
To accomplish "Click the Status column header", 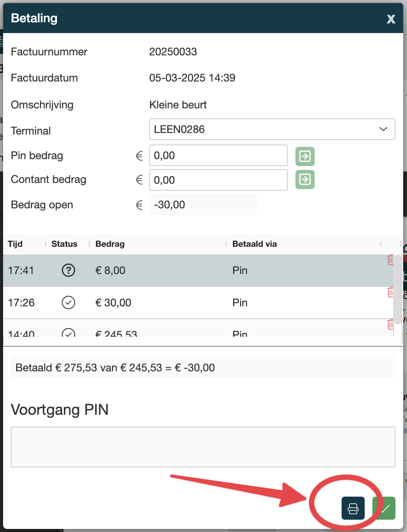I will (x=64, y=244).
